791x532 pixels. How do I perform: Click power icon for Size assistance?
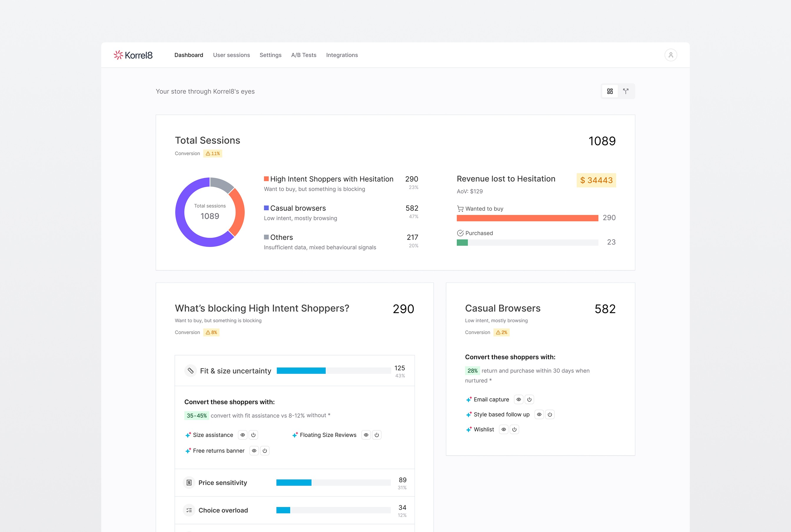click(253, 435)
